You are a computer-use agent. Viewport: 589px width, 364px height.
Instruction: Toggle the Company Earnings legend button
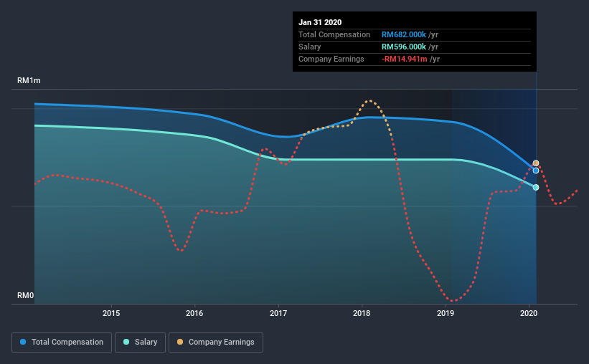point(216,343)
